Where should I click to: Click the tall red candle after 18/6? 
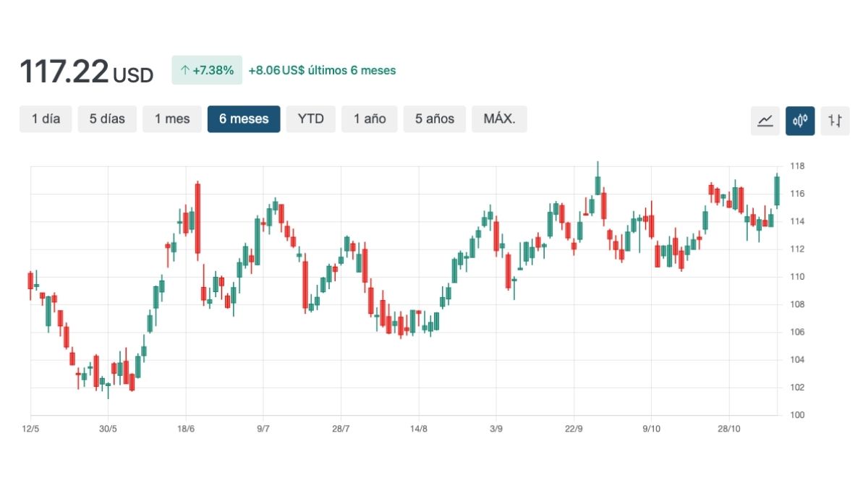click(x=197, y=217)
